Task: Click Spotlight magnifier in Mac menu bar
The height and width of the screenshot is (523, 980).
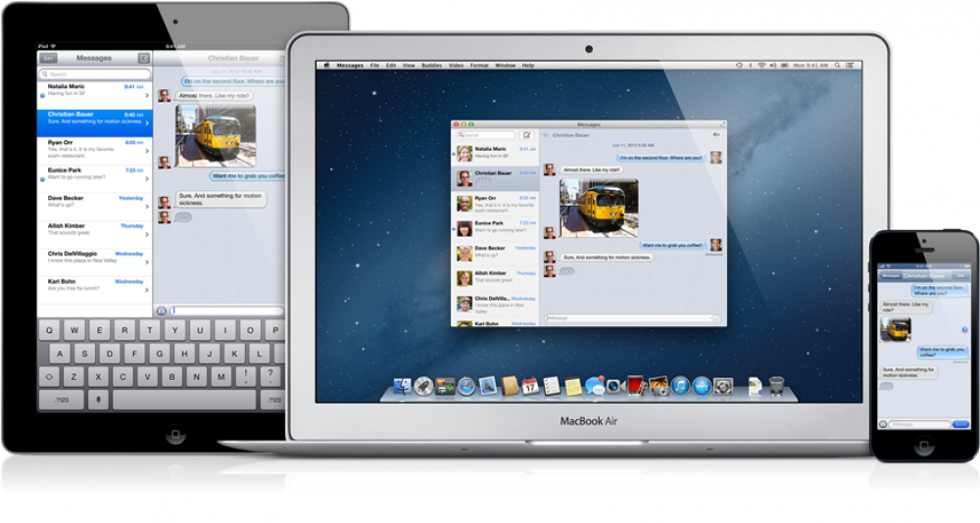Action: (x=838, y=65)
